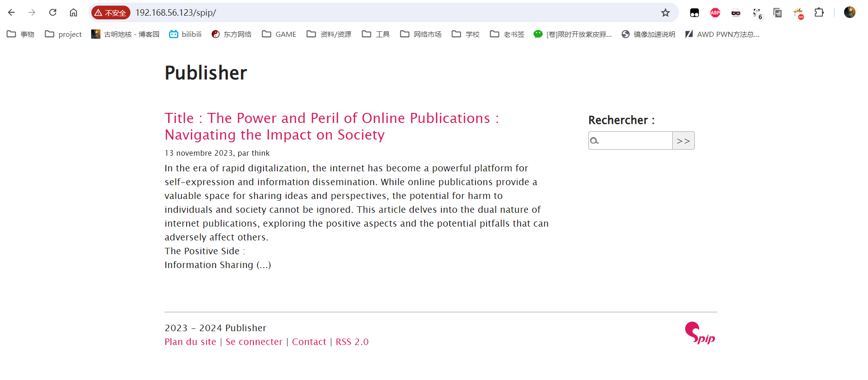Click the Information Sharing (...) excerpt line
The image size is (868, 380).
218,265
